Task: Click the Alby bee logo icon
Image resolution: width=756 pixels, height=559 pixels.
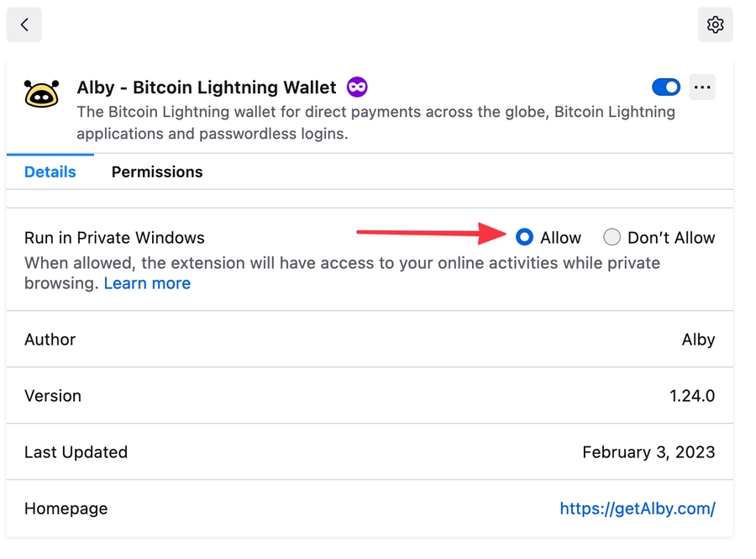Action: pyautogui.click(x=41, y=94)
